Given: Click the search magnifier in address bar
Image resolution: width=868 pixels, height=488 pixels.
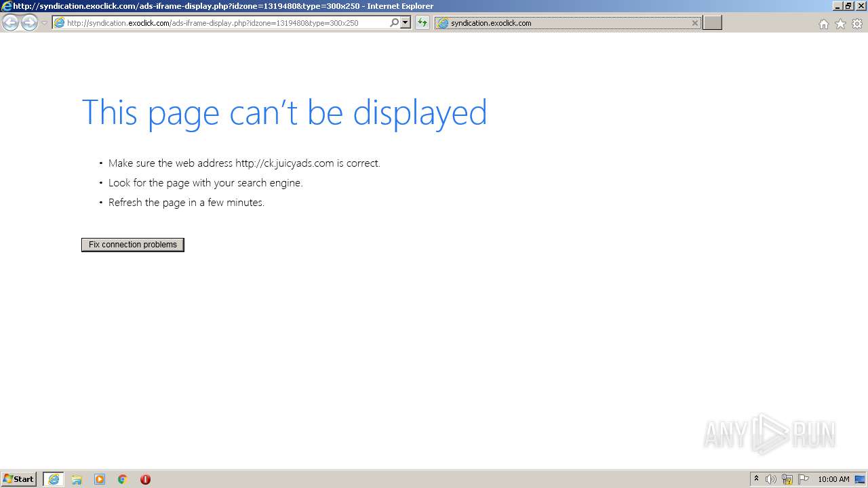Looking at the screenshot, I should 394,23.
